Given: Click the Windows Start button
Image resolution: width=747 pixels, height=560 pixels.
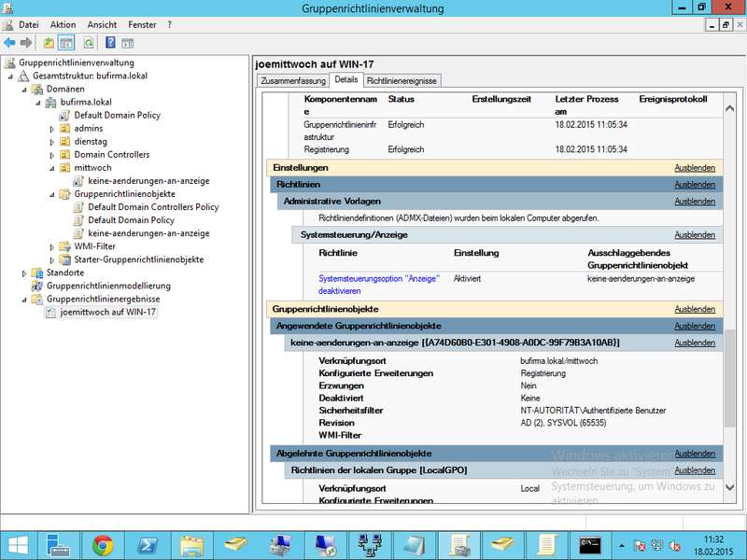Looking at the screenshot, I should coord(19,545).
